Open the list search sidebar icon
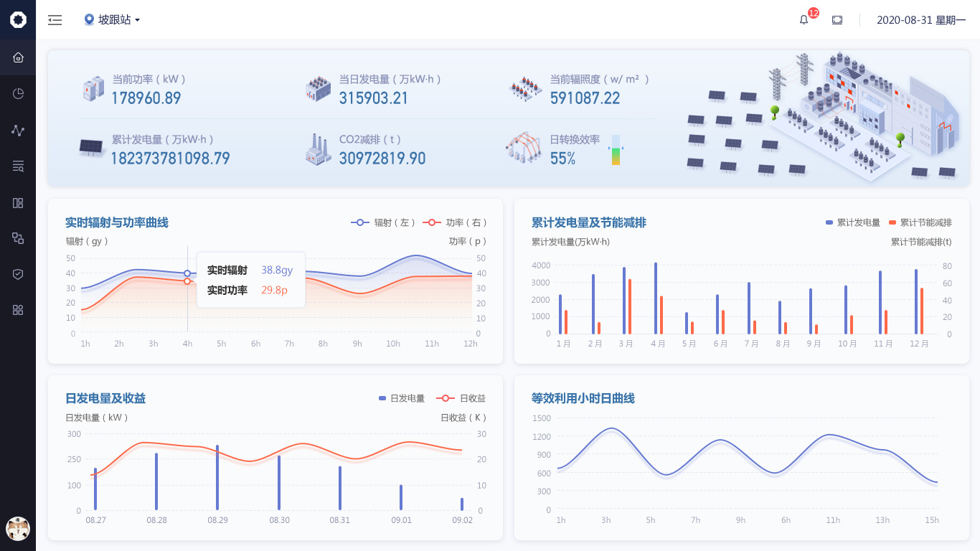The width and height of the screenshot is (980, 551). 18,166
